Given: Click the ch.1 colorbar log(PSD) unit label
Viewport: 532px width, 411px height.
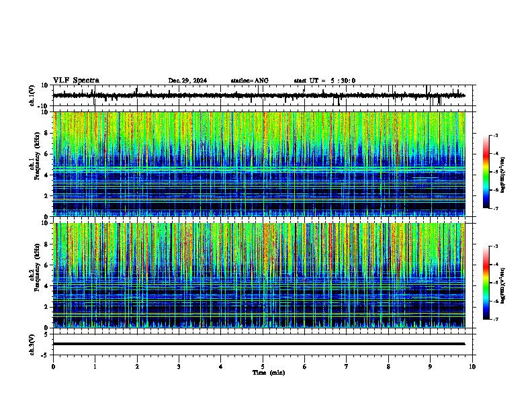Looking at the screenshot, I should pyautogui.click(x=503, y=175).
